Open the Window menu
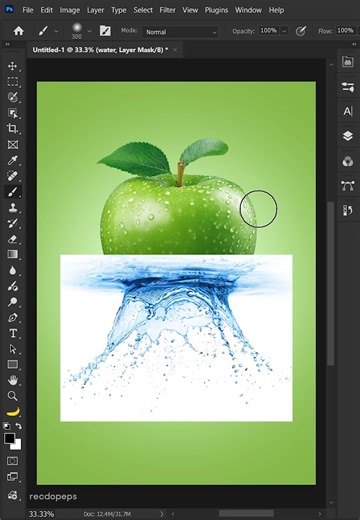This screenshot has width=360, height=520. coord(248,10)
